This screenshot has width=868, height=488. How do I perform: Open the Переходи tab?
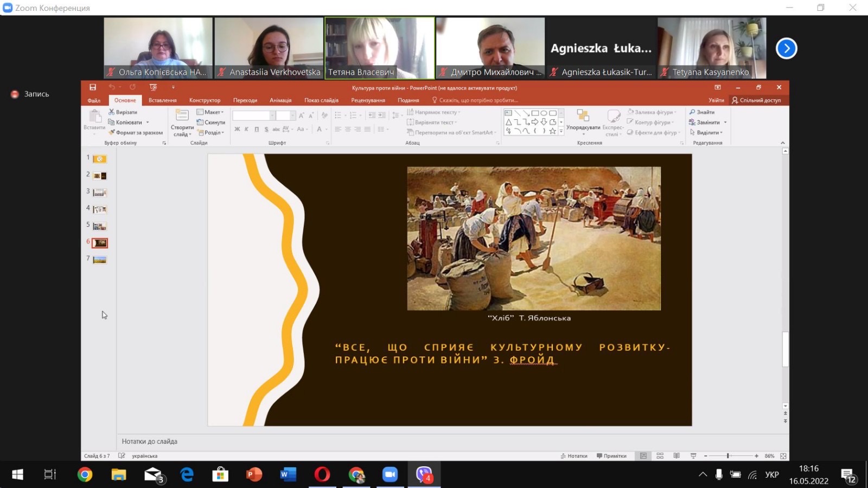(245, 100)
